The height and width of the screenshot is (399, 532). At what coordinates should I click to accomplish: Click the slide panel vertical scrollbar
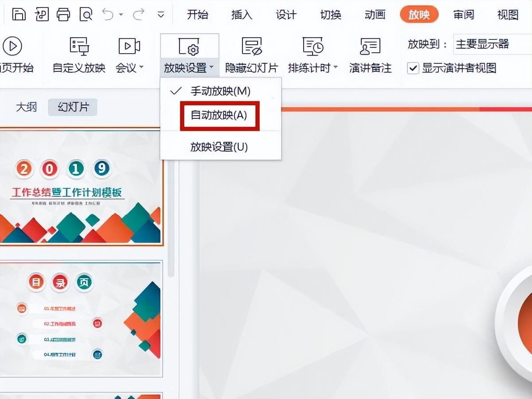pos(171,217)
